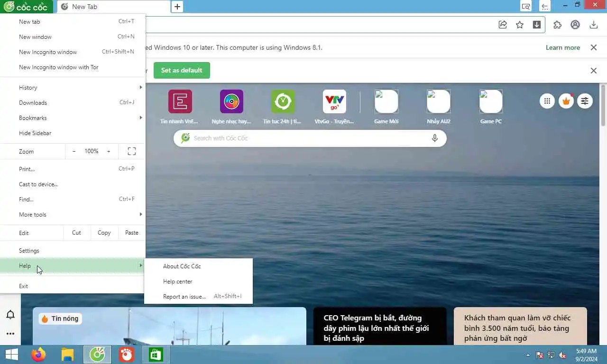Image resolution: width=607 pixels, height=364 pixels.
Task: Increase zoom with the plus button
Action: [x=109, y=151]
